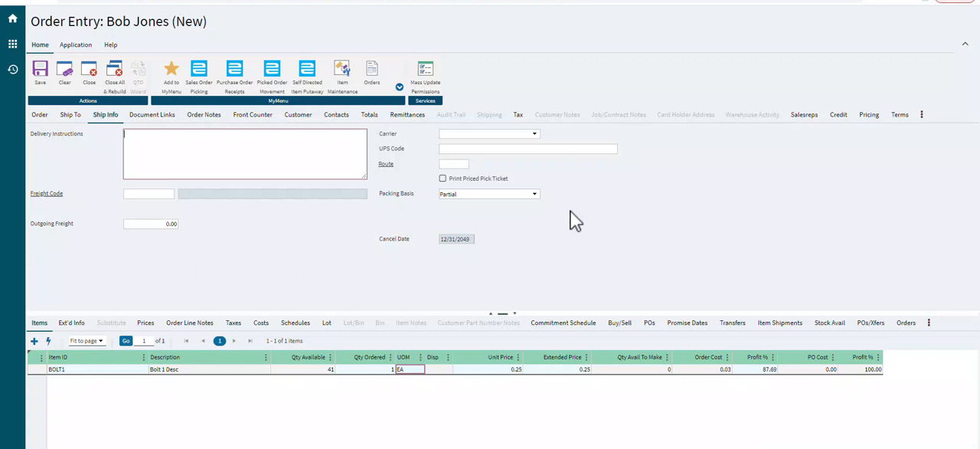Image resolution: width=980 pixels, height=449 pixels.
Task: Click the Freight Code input field
Action: [x=149, y=194]
